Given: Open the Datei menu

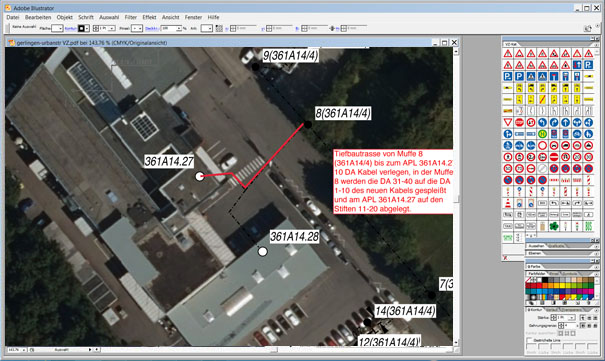Looking at the screenshot, I should [12, 17].
